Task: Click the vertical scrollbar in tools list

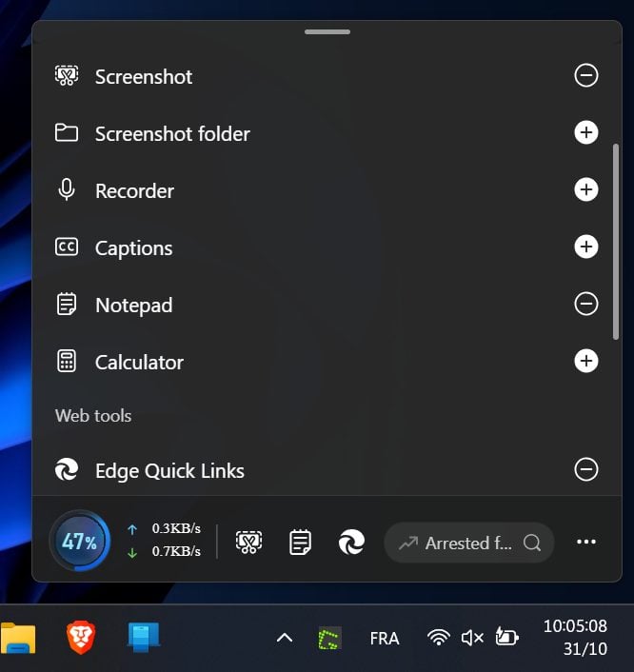Action: [x=616, y=241]
